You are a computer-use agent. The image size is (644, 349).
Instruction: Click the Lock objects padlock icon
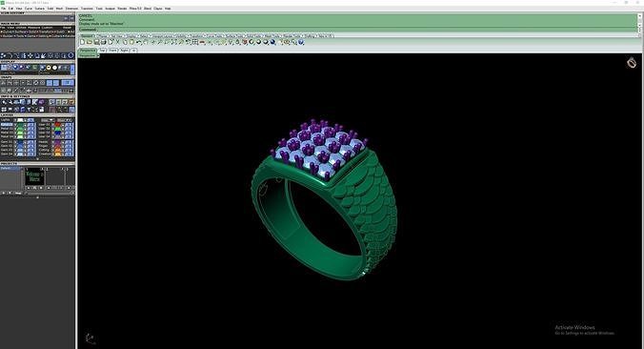[x=237, y=42]
